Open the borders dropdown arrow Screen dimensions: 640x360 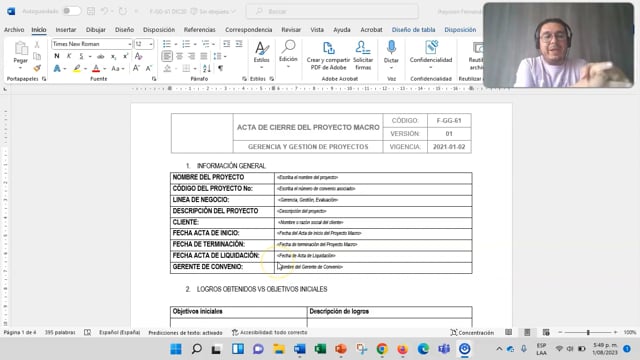195,69
